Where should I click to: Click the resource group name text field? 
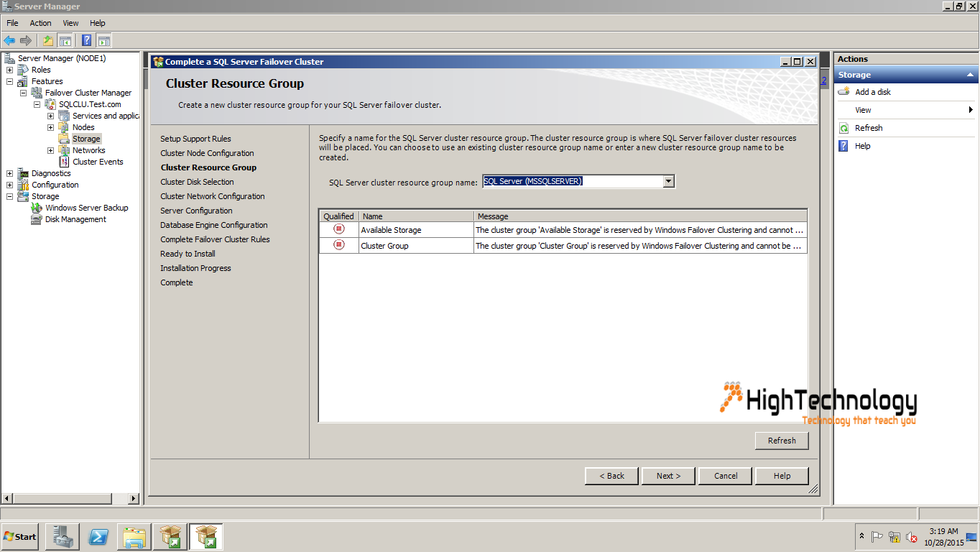pyautogui.click(x=573, y=181)
